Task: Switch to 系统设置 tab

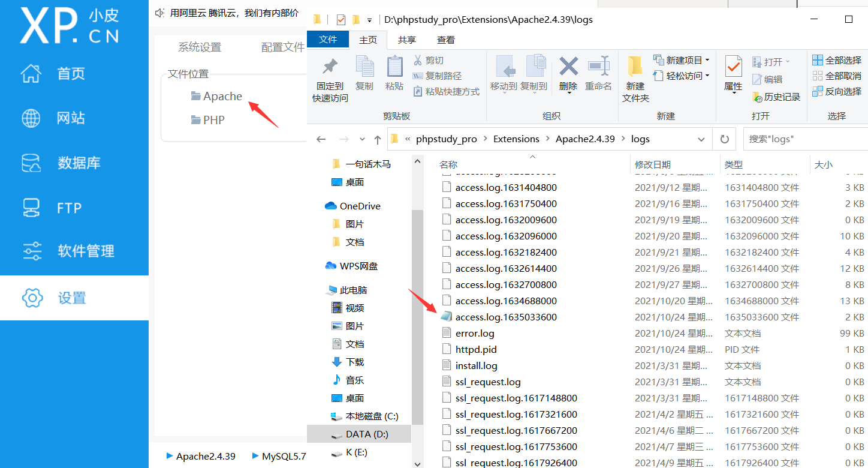Action: (200, 47)
